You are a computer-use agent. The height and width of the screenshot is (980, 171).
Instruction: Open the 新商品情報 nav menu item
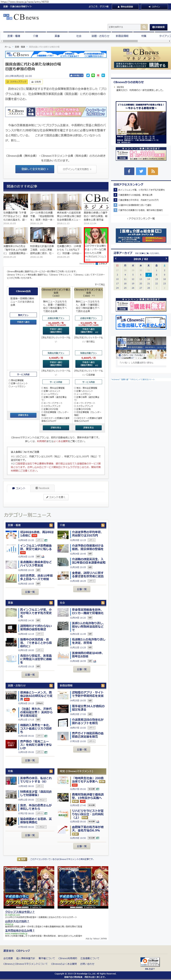(x=122, y=36)
